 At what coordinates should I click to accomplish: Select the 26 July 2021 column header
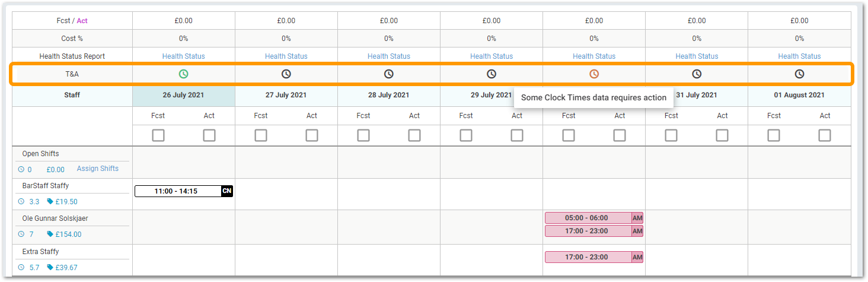tap(184, 95)
